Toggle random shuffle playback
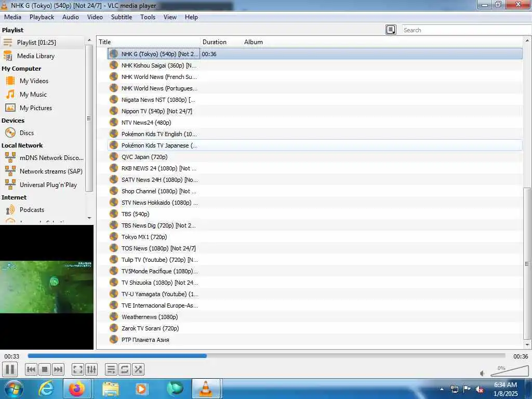The image size is (532, 399). point(138,369)
